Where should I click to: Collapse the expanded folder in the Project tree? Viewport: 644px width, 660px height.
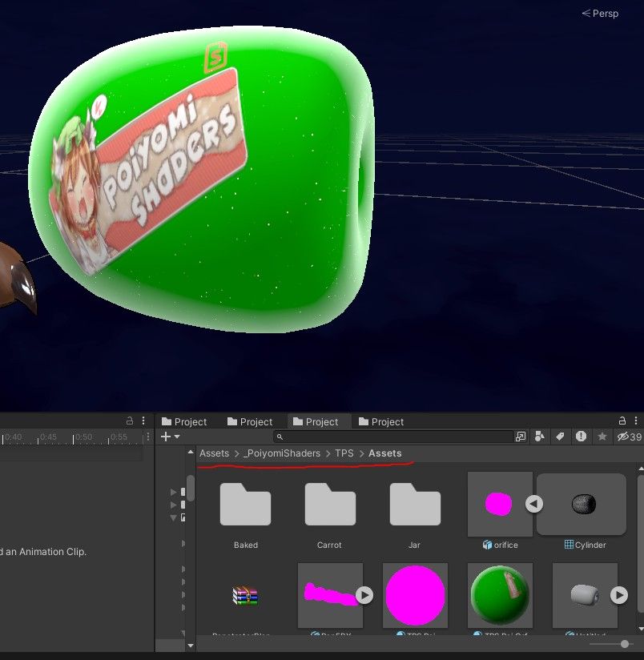[174, 517]
